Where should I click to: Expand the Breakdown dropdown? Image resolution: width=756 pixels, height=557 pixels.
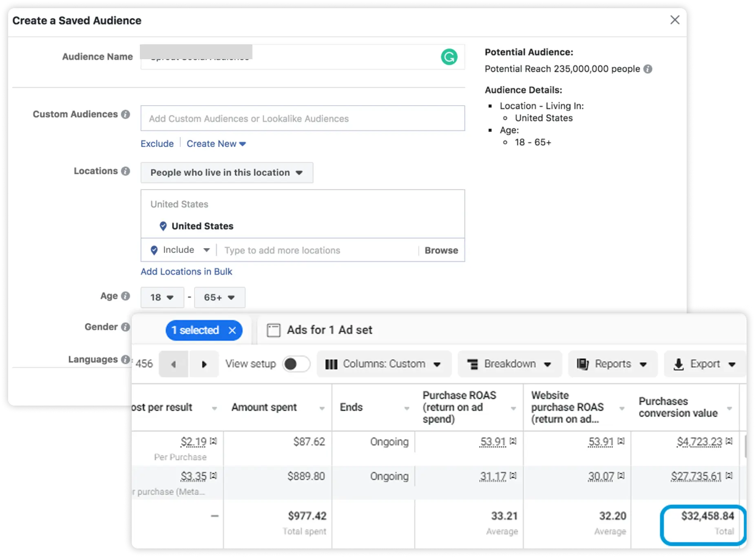509,364
